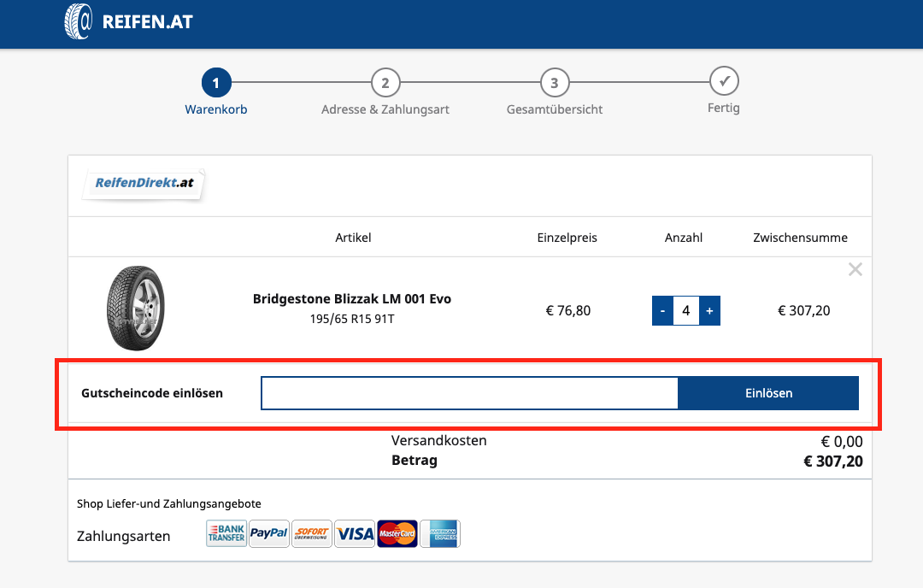This screenshot has width=923, height=588.
Task: Select the Sofort Überweisung payment icon
Action: [312, 534]
